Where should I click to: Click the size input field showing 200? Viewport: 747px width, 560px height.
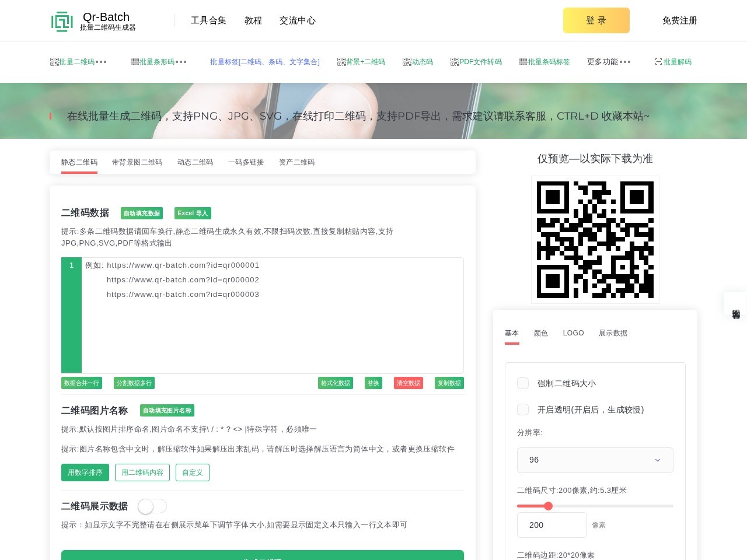(552, 525)
